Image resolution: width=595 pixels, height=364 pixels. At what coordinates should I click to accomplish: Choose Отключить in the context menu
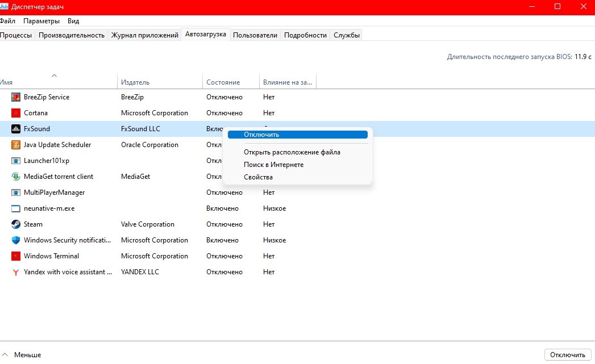(298, 135)
